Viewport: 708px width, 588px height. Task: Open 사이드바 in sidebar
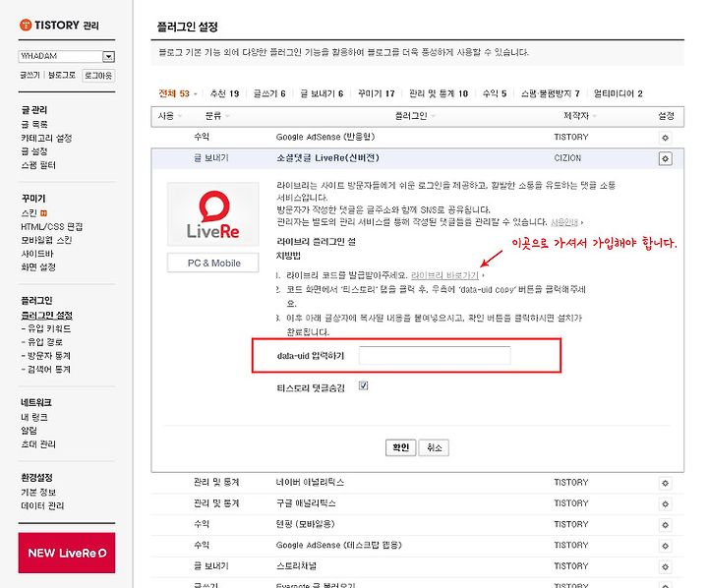[x=37, y=254]
